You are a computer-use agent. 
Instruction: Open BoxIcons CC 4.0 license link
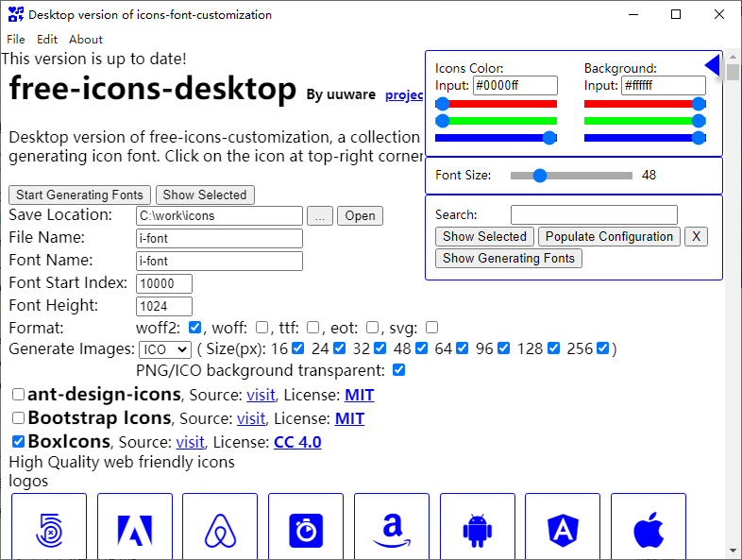tap(297, 442)
